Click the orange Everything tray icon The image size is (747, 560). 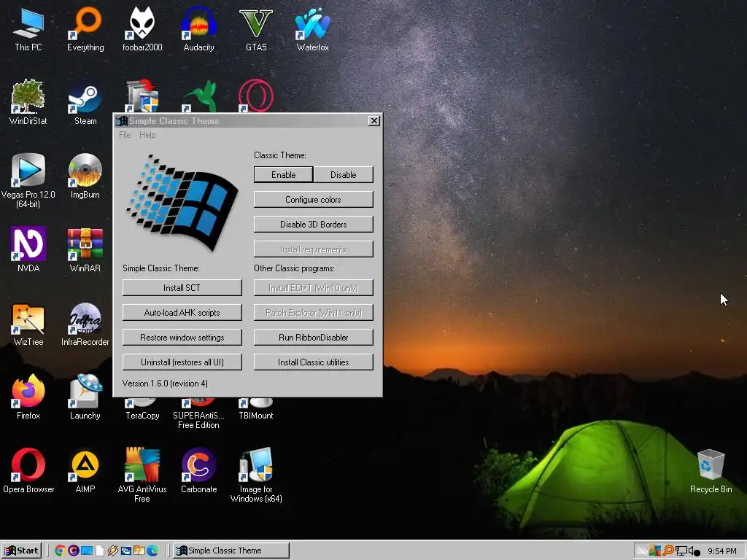(x=668, y=551)
